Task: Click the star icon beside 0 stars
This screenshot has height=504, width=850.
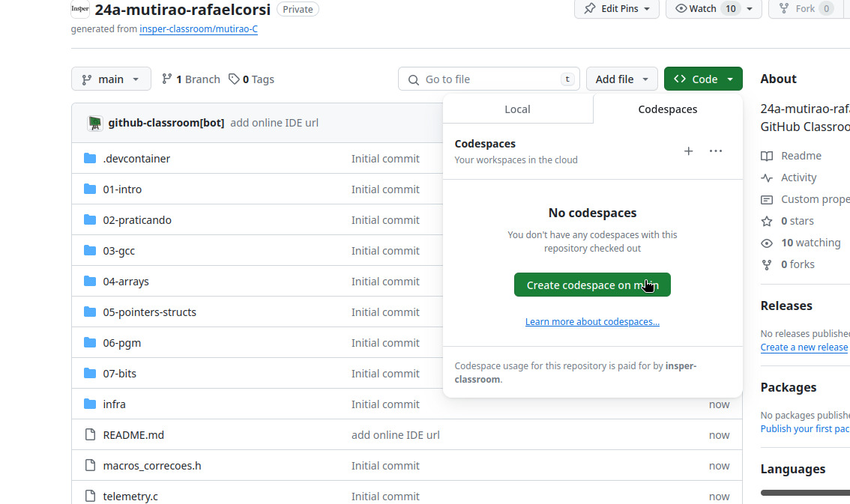Action: pos(767,221)
